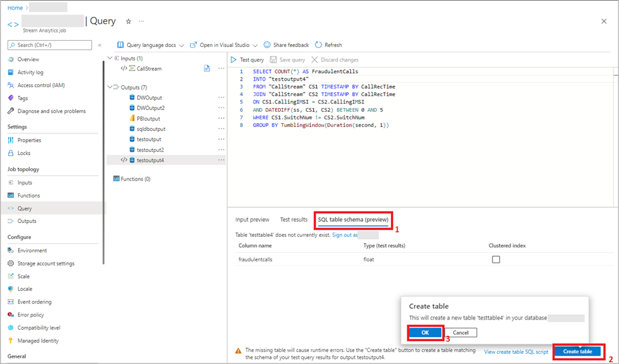
Task: Click Open in Visual Studio icon
Action: click(x=193, y=44)
